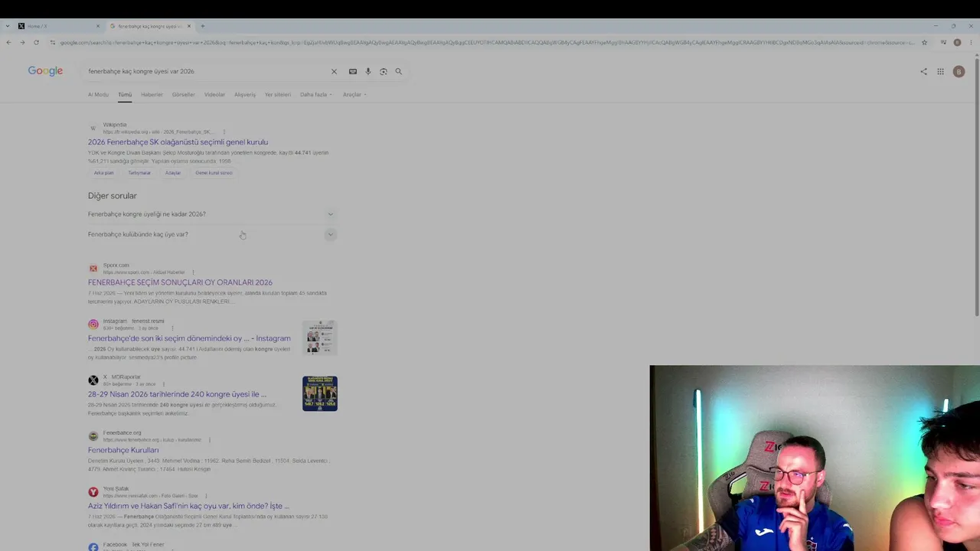
Task: Reload the current page
Action: pos(36,43)
